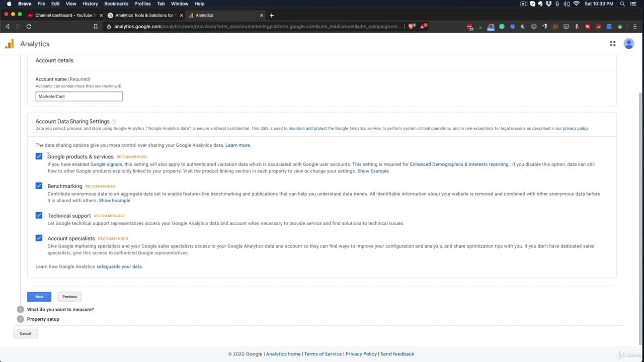
Task: Click the bookmark icon beside address bar
Action: [96, 26]
